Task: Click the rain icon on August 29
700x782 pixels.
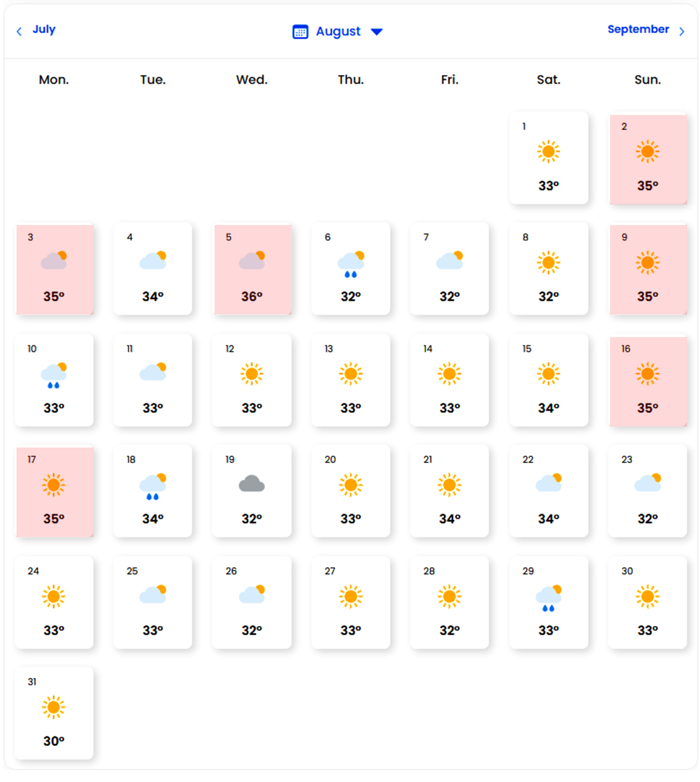Action: tap(548, 598)
